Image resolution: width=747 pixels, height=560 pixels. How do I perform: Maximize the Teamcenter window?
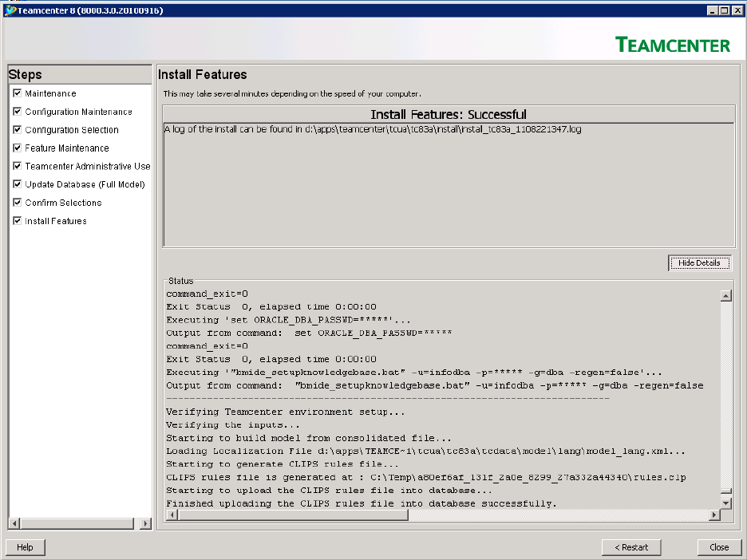point(724,10)
